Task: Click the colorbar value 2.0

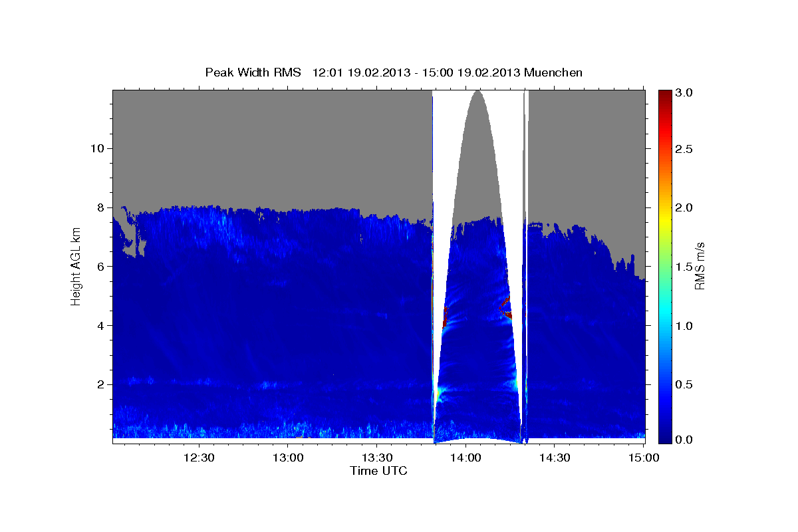Action: point(684,207)
